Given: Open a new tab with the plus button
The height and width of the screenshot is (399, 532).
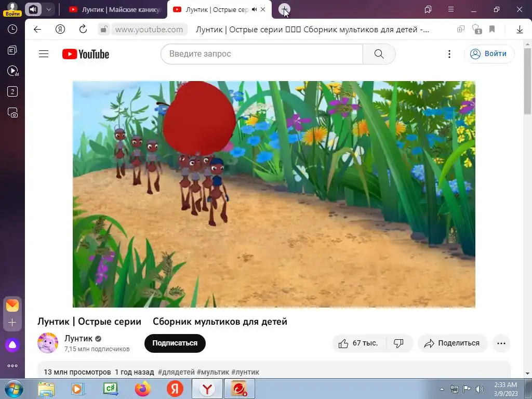Looking at the screenshot, I should 284,9.
